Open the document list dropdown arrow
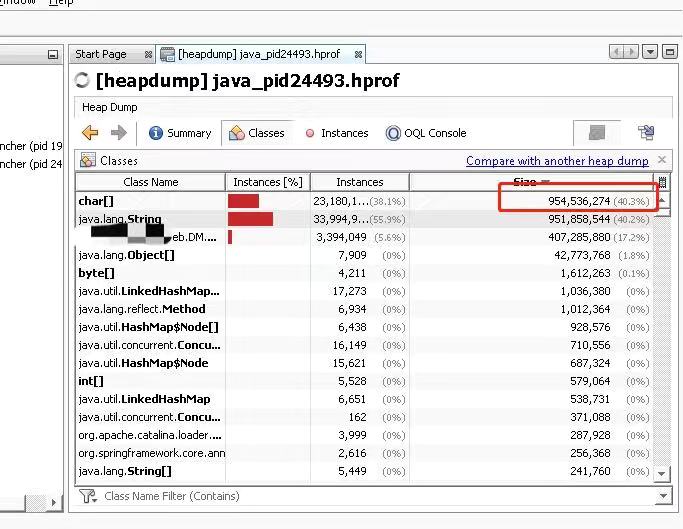The width and height of the screenshot is (683, 529). click(650, 52)
